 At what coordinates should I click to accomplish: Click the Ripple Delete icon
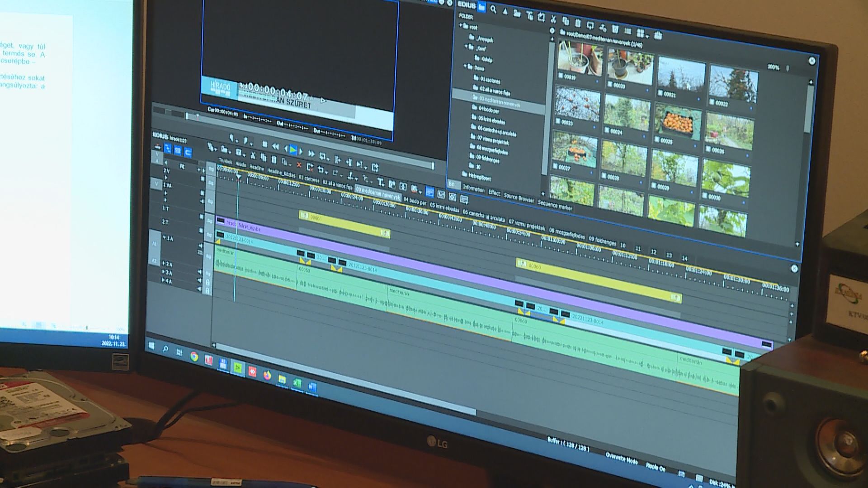point(310,167)
